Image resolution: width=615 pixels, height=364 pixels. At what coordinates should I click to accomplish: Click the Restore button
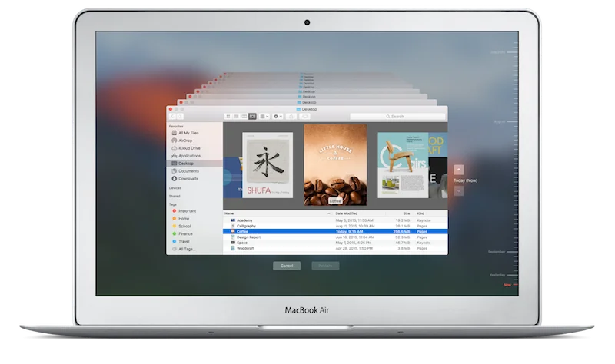click(325, 266)
